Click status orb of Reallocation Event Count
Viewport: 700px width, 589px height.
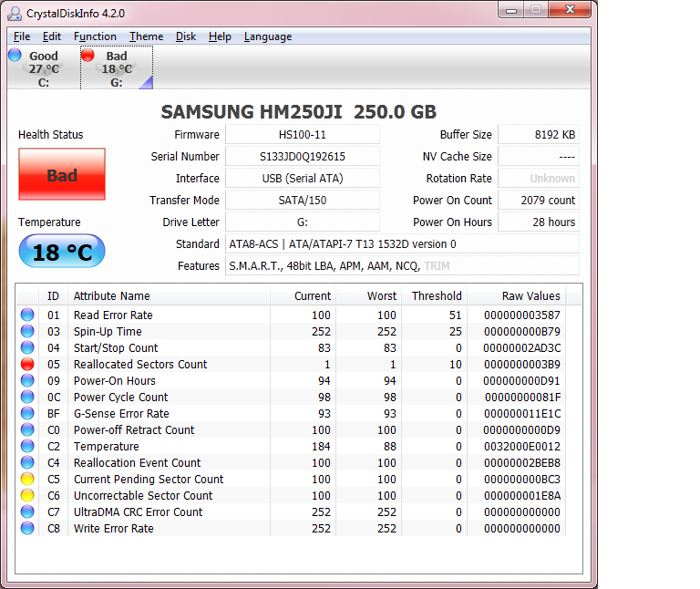(x=27, y=462)
